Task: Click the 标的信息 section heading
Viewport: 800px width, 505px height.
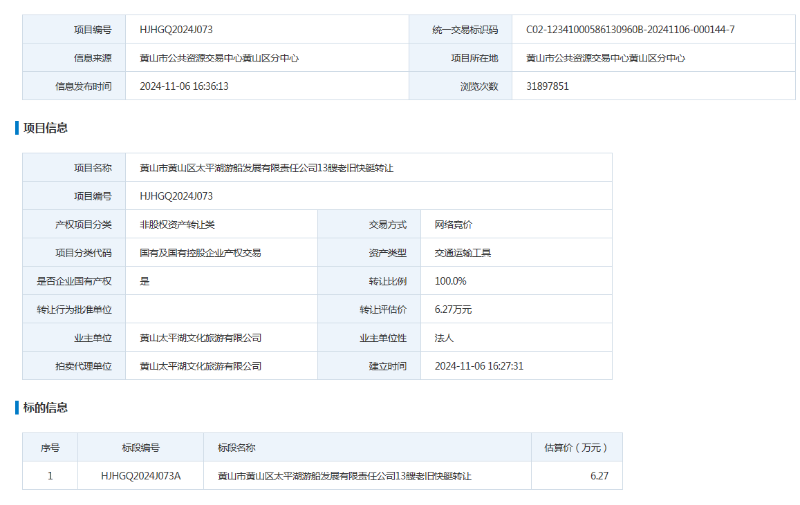Action: click(x=45, y=408)
